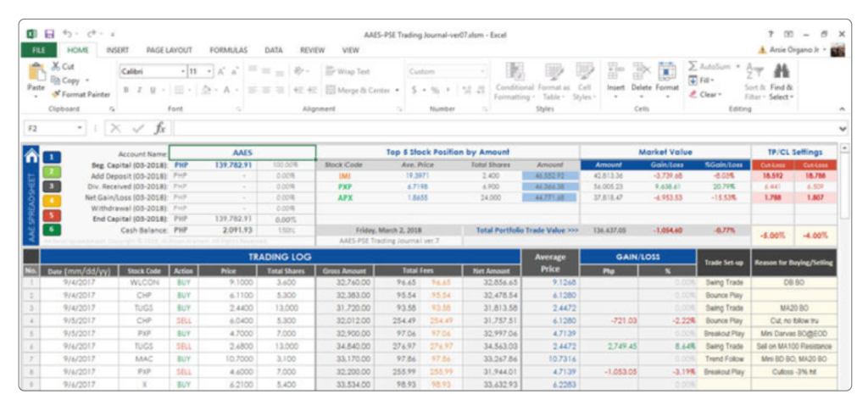Open the Custom number format dropdown
This screenshot has height=411, width=868.
(482, 72)
